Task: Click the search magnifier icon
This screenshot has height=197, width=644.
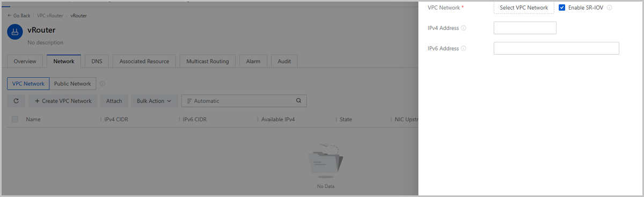Action: (298, 101)
